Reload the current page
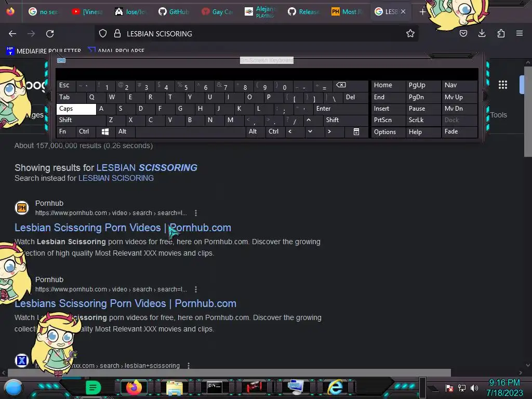The height and width of the screenshot is (399, 532). 50,34
